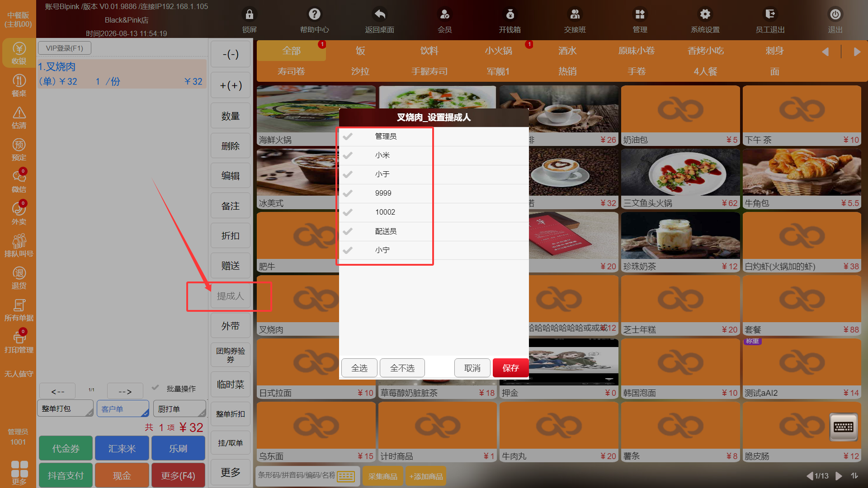The image size is (868, 488).
Task: Click the 采集商品 button
Action: click(382, 476)
